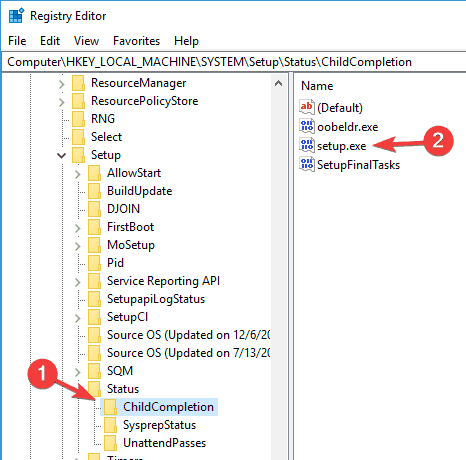Select the (Default) value name
466x460 pixels.
pos(340,108)
